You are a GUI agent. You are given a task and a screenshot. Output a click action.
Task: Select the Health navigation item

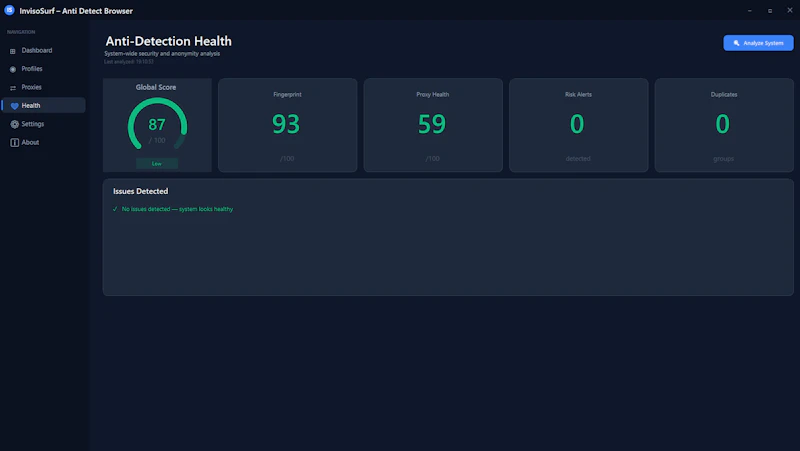(43, 106)
